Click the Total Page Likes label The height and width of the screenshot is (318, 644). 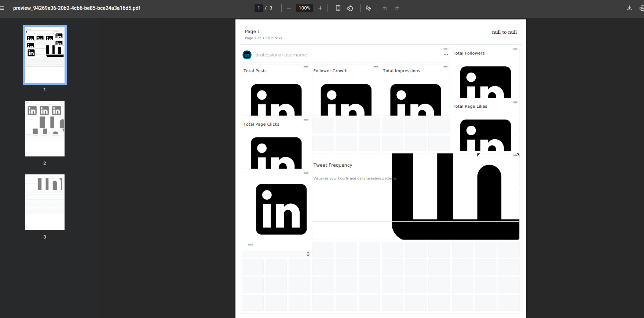coord(470,106)
